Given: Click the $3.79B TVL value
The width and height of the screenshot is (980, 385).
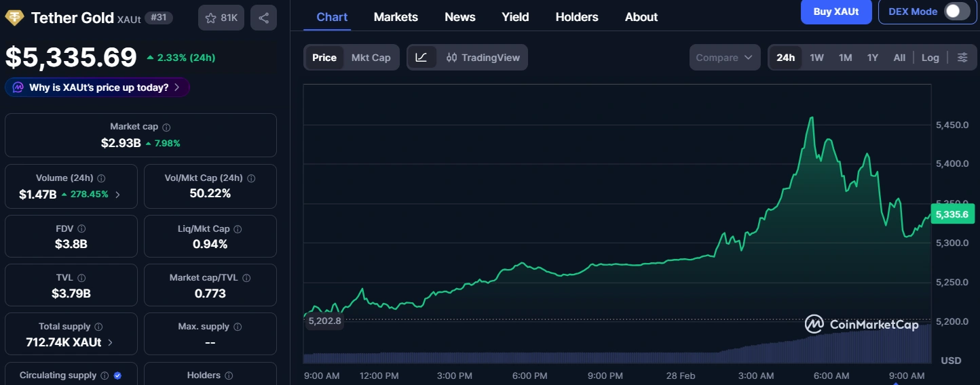Looking at the screenshot, I should (71, 293).
